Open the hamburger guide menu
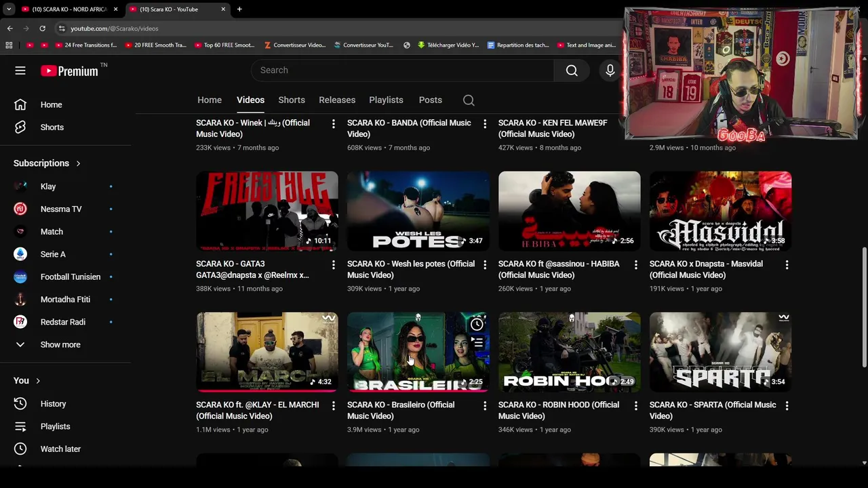Screen dimensions: 868x488 [x=20, y=70]
